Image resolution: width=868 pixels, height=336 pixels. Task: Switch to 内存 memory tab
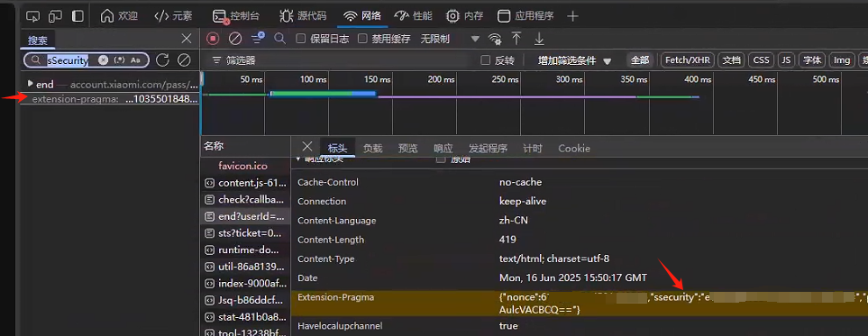click(465, 16)
